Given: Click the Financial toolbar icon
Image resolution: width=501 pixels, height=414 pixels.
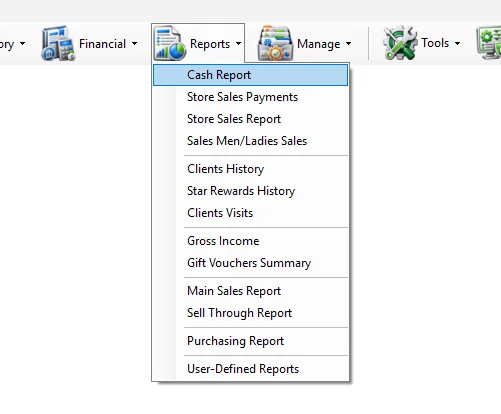Looking at the screenshot, I should pyautogui.click(x=58, y=43).
